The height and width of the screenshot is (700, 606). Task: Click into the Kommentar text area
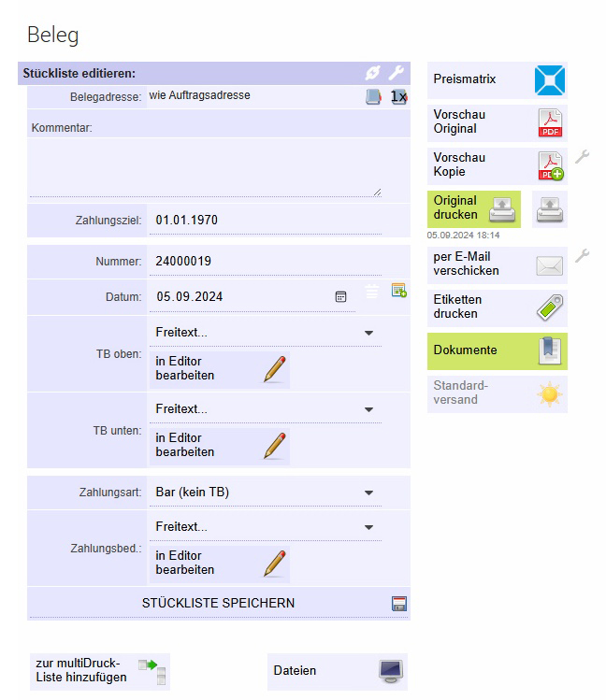(x=205, y=168)
